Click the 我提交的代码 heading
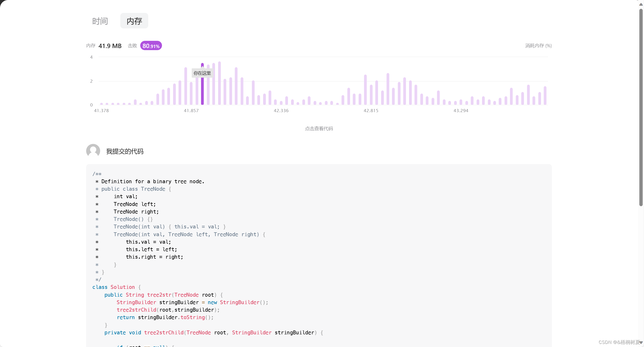Viewport: 644px width, 347px height. tap(125, 151)
